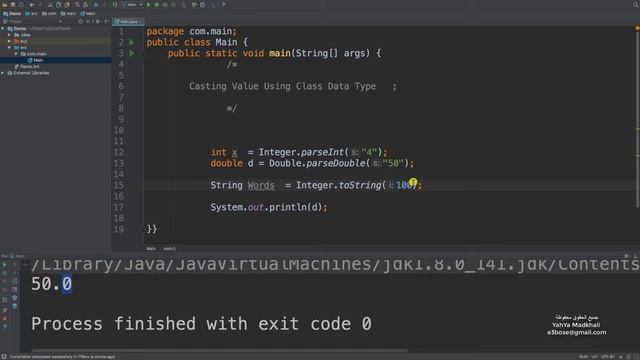The height and width of the screenshot is (360, 640).
Task: Click the Pin tab icon in Run panel
Action: pos(4,310)
